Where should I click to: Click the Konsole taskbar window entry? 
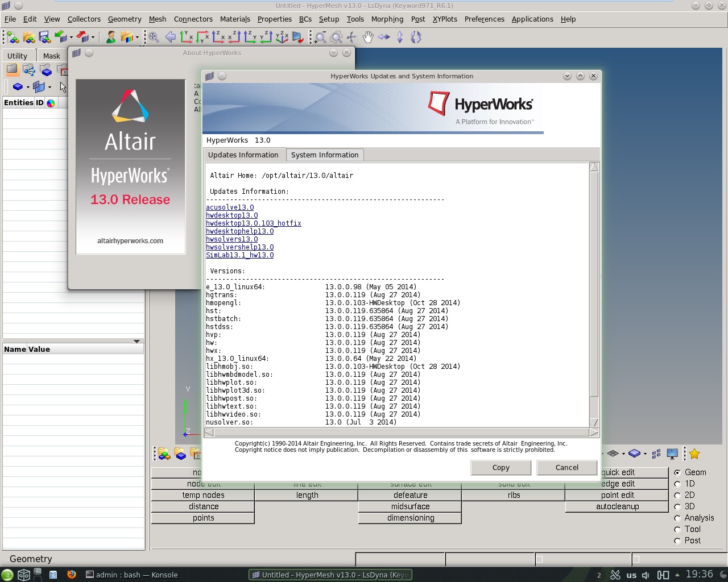coord(131,575)
